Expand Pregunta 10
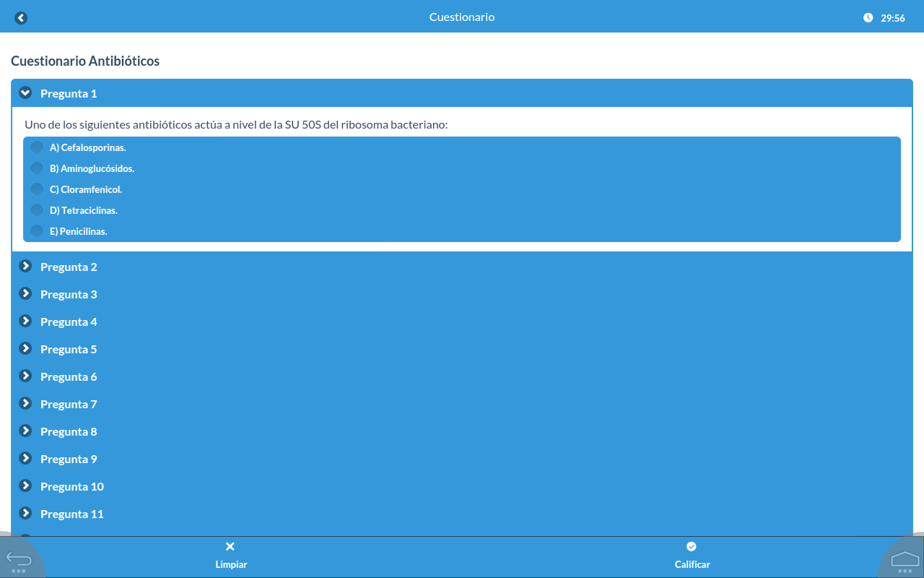Image resolution: width=924 pixels, height=578 pixels. pos(462,486)
